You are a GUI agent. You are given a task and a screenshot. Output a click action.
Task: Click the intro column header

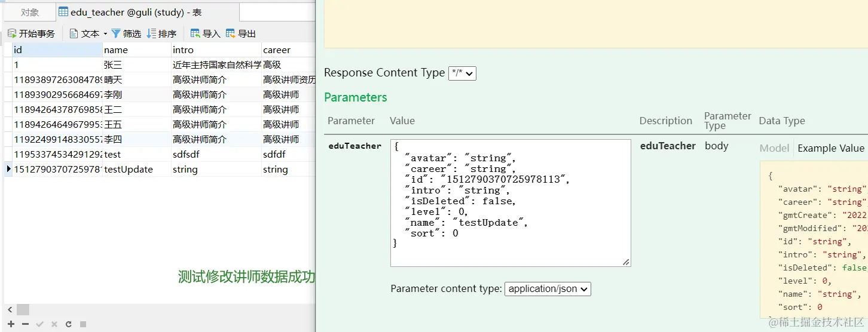tap(216, 50)
